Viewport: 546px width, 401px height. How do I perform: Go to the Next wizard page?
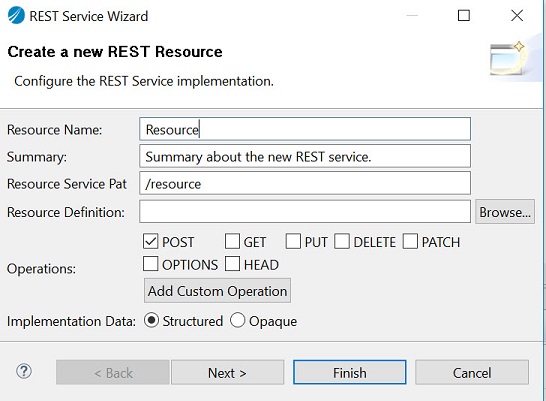227,372
